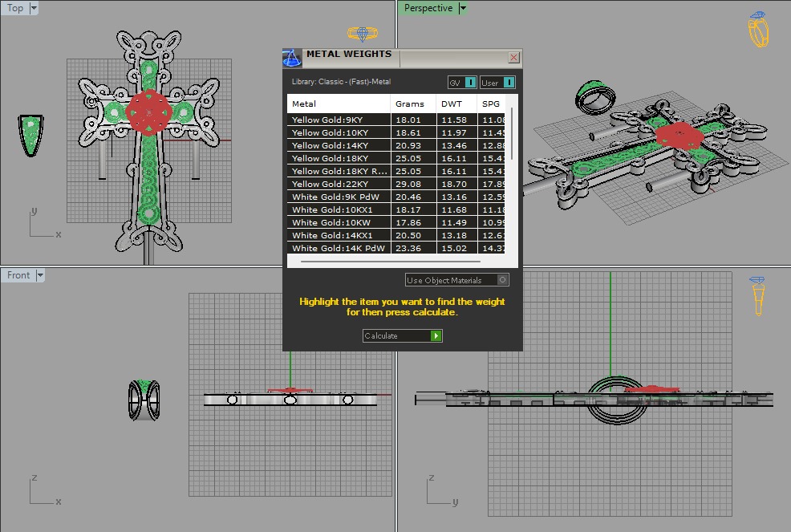Select the ring object in Front viewport
This screenshot has width=791, height=532.
(x=144, y=400)
